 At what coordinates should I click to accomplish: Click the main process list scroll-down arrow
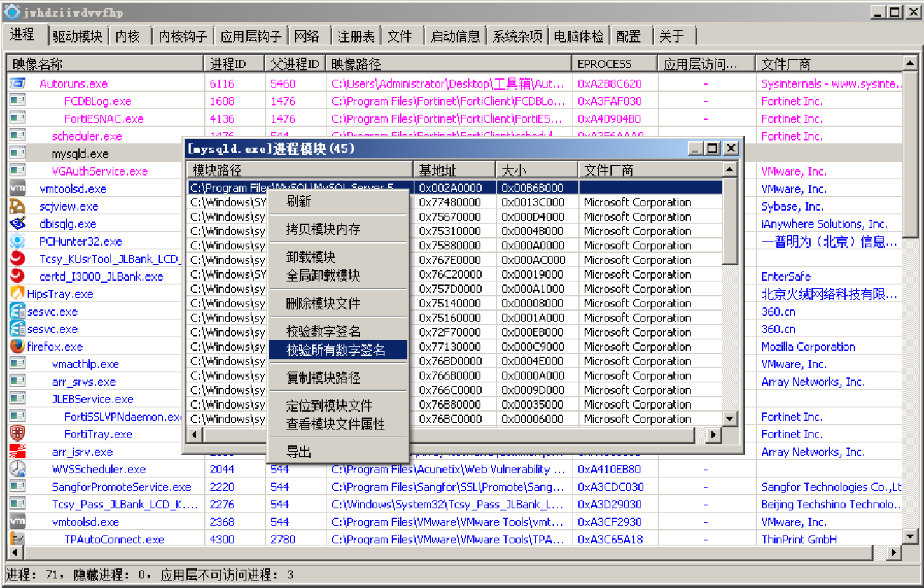pos(910,536)
